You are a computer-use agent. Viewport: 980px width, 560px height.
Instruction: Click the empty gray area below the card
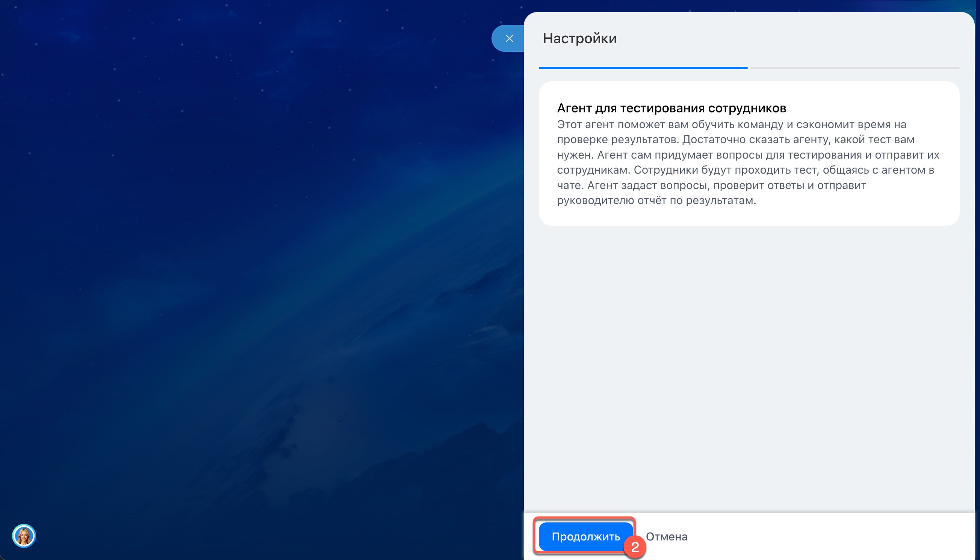(x=748, y=365)
